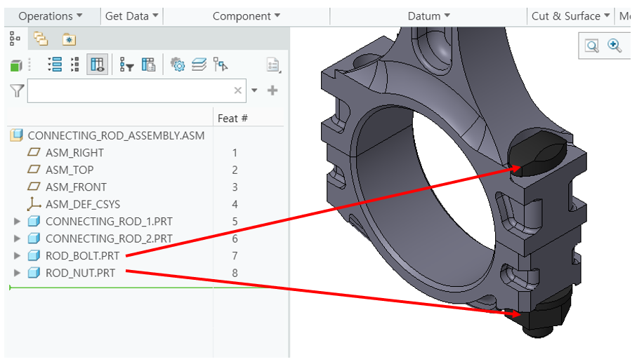Screen dimensions: 644x364
Task: Click the plane icon beside ASM_TOP
Action: click(x=34, y=170)
